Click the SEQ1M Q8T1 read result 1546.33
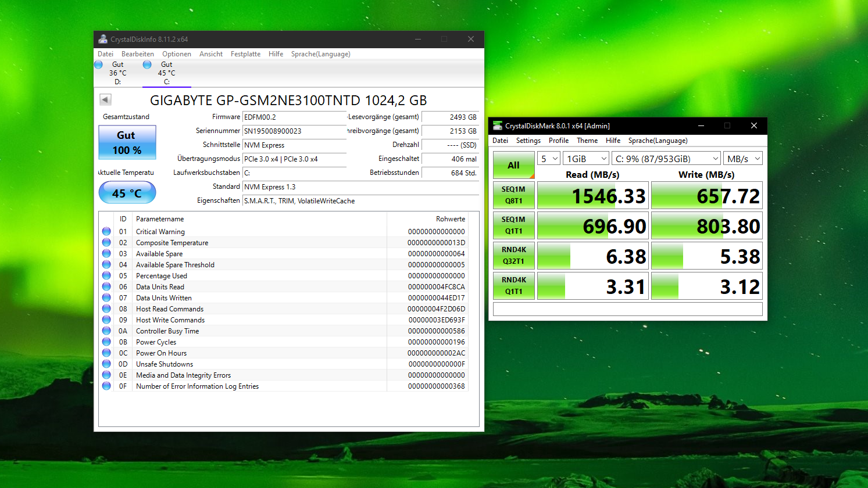The image size is (868, 488). tap(592, 196)
